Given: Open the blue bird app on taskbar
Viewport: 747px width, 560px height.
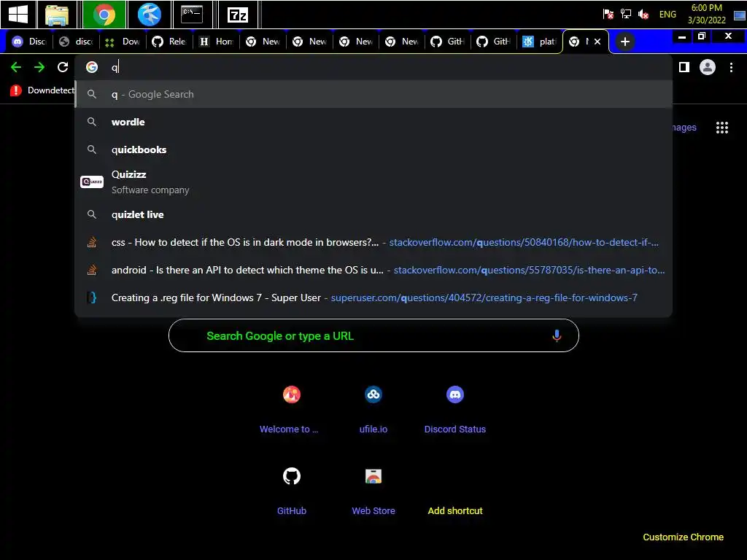Looking at the screenshot, I should [x=149, y=15].
